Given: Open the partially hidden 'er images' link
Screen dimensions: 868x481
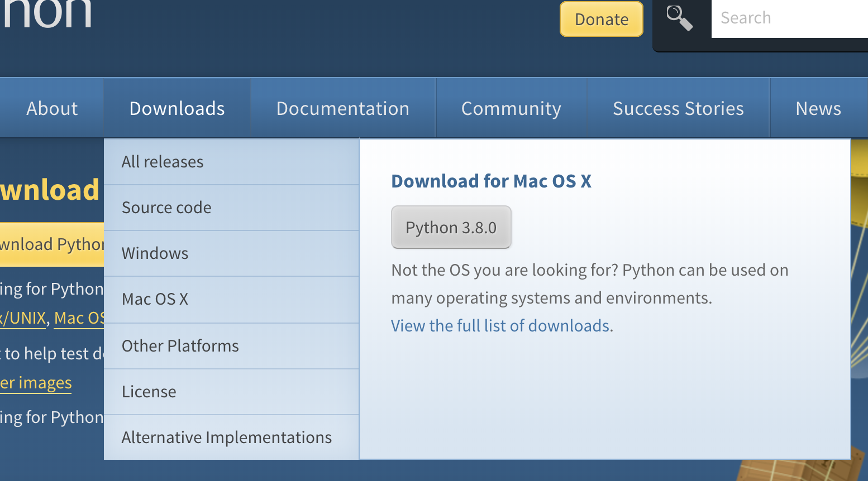Looking at the screenshot, I should [x=36, y=383].
